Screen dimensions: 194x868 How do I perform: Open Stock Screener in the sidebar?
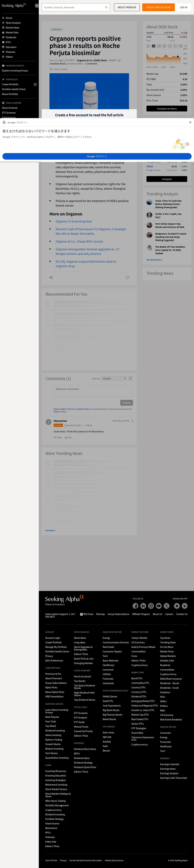(10, 108)
